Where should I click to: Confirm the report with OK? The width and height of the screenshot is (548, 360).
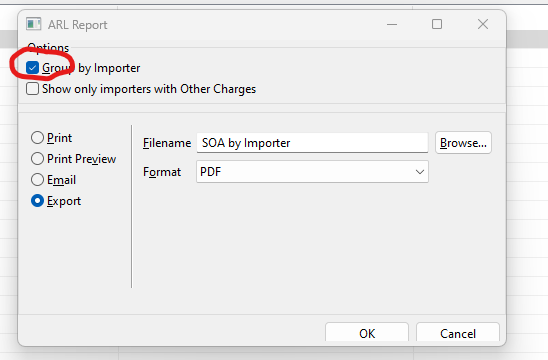pos(367,333)
